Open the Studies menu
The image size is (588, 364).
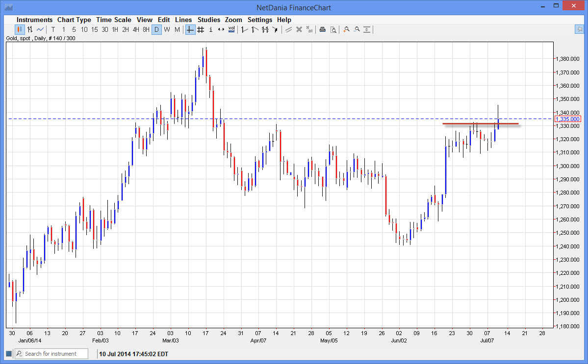[x=209, y=20]
